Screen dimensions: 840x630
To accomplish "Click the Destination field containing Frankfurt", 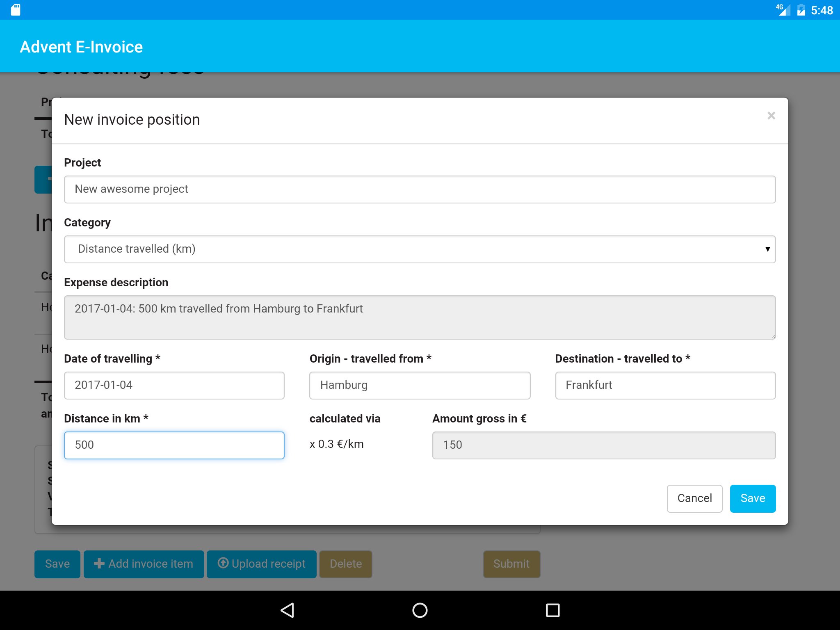I will click(x=665, y=385).
